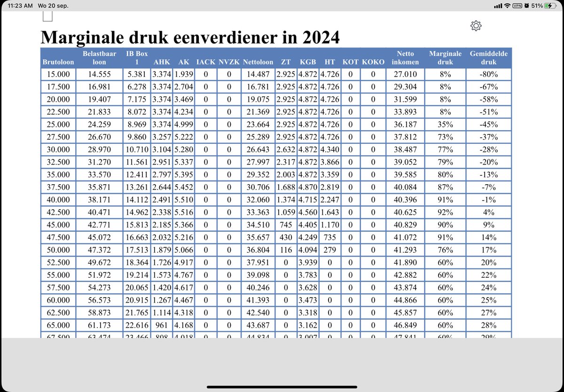Tap the cellular signal bars icon

coord(498,6)
